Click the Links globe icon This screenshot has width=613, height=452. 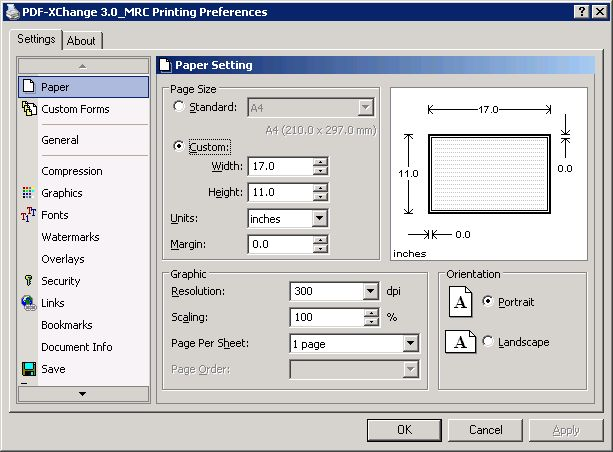pyautogui.click(x=29, y=303)
